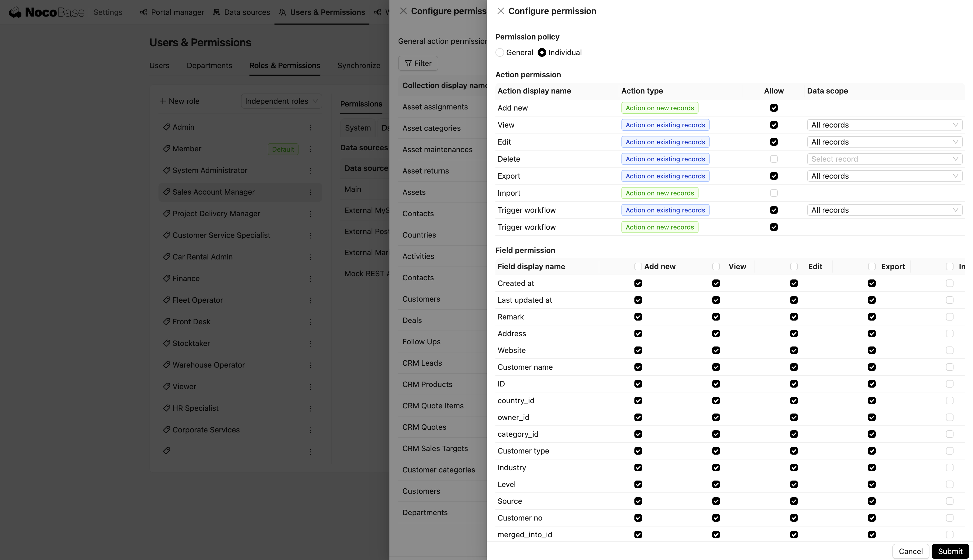Toggle the View column header checkbox
Viewport: 973px width, 560px height.
click(716, 266)
